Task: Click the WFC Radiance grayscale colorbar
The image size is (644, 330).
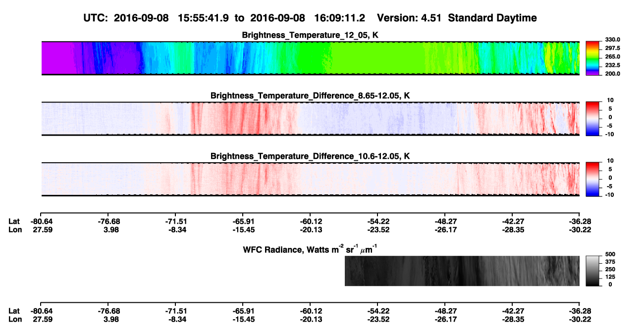Action: [593, 271]
